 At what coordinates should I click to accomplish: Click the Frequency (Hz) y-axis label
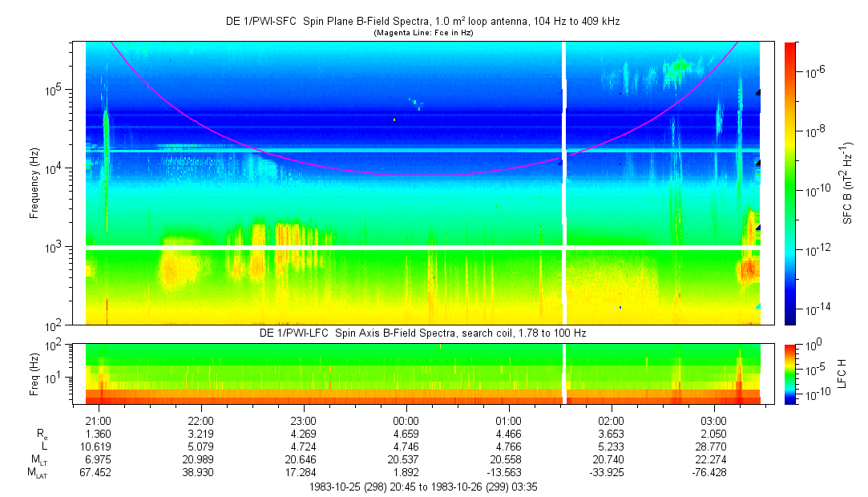(34, 183)
